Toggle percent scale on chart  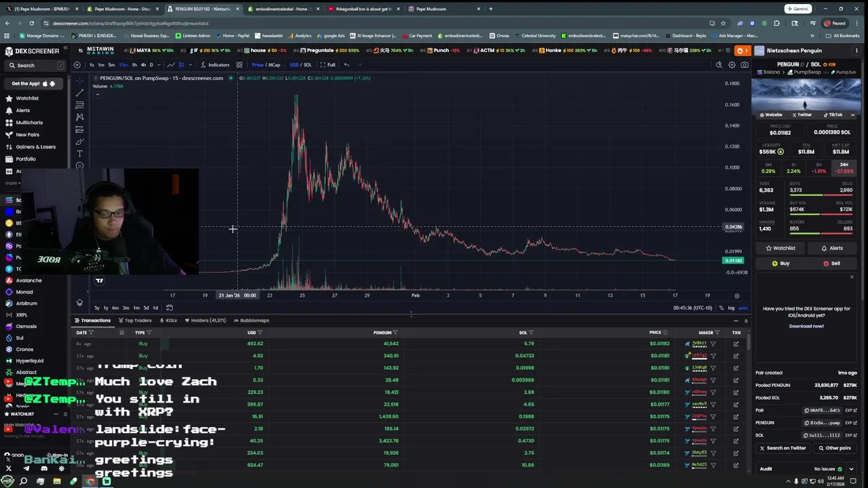point(722,308)
